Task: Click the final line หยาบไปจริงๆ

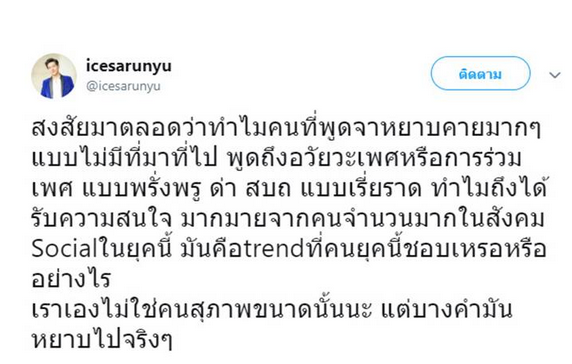Action: coord(101,340)
